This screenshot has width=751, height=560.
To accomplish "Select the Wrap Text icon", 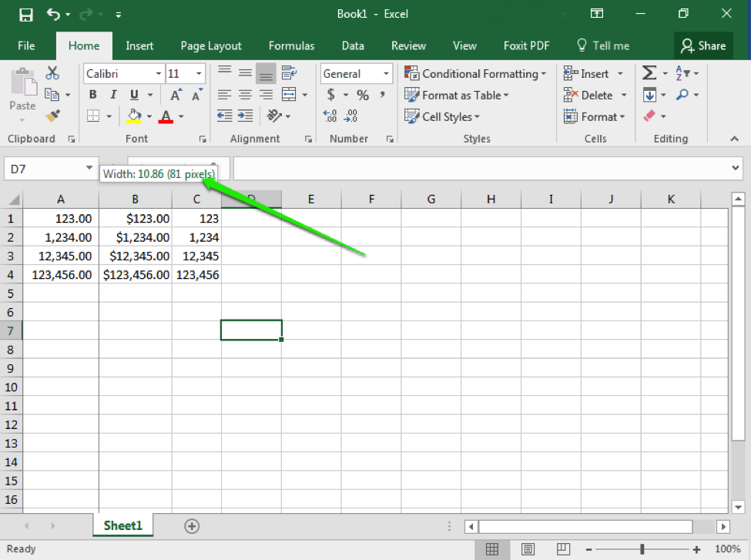I will click(289, 73).
